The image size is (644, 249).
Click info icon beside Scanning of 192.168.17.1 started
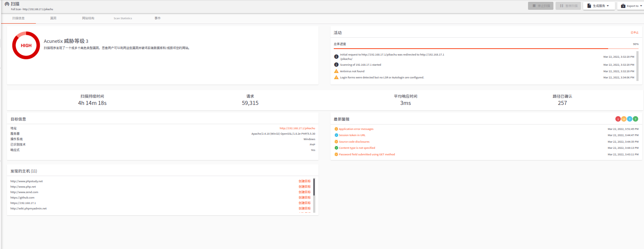(x=336, y=65)
